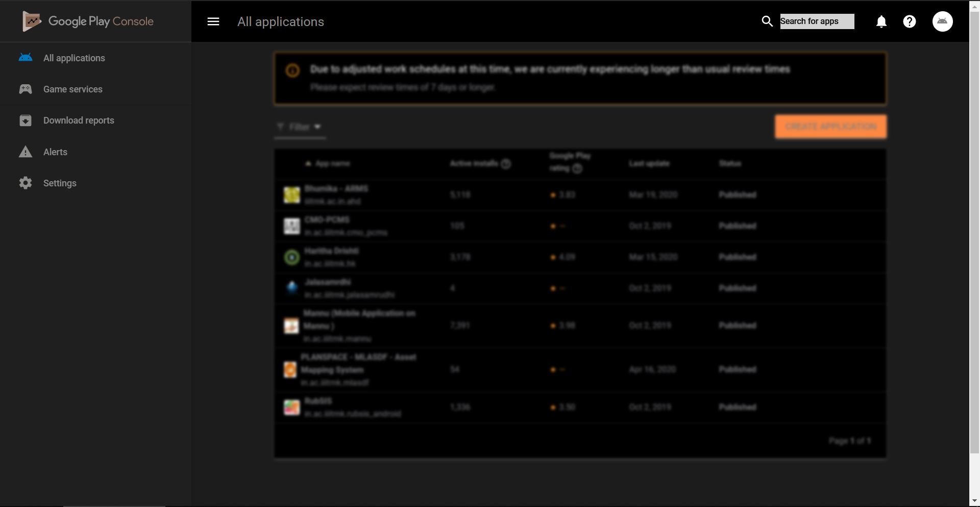Select the Game services gamepad icon
980x507 pixels.
(x=25, y=89)
